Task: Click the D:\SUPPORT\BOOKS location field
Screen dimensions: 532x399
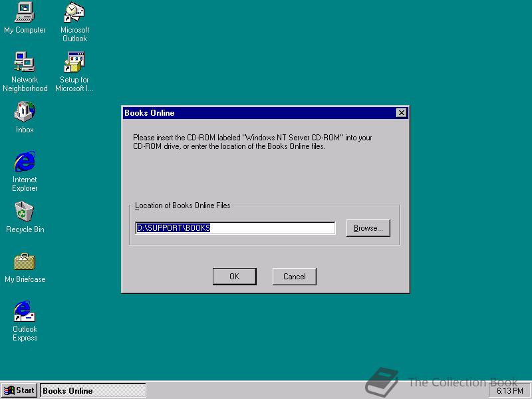Action: pyautogui.click(x=235, y=228)
